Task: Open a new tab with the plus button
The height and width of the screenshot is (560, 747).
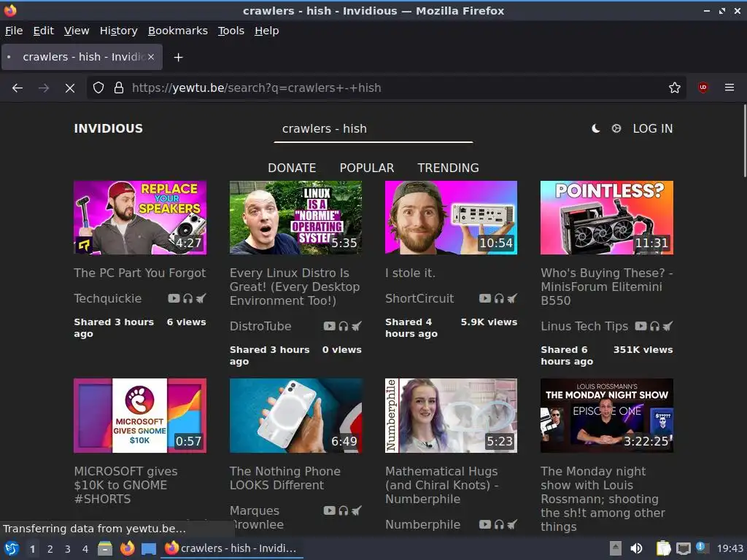Action: coord(178,57)
